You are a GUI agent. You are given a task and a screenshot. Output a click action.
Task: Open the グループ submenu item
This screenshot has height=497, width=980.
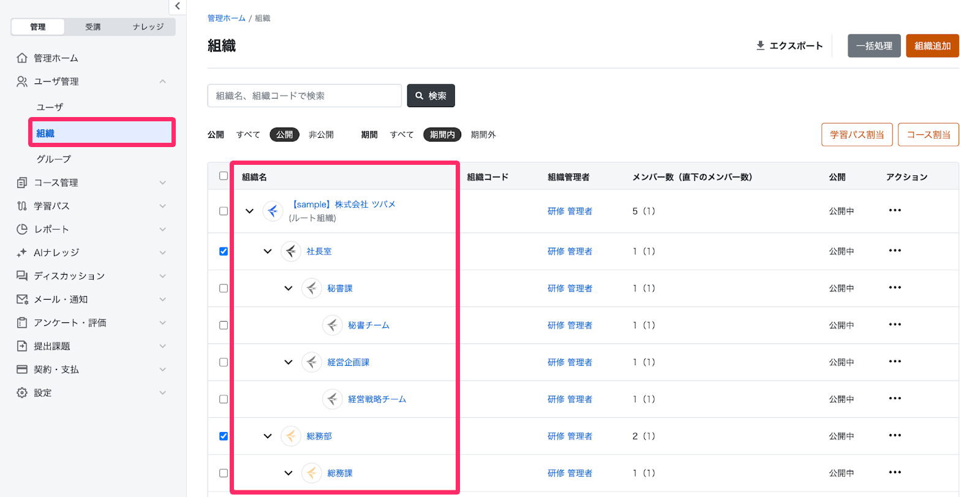coord(54,159)
